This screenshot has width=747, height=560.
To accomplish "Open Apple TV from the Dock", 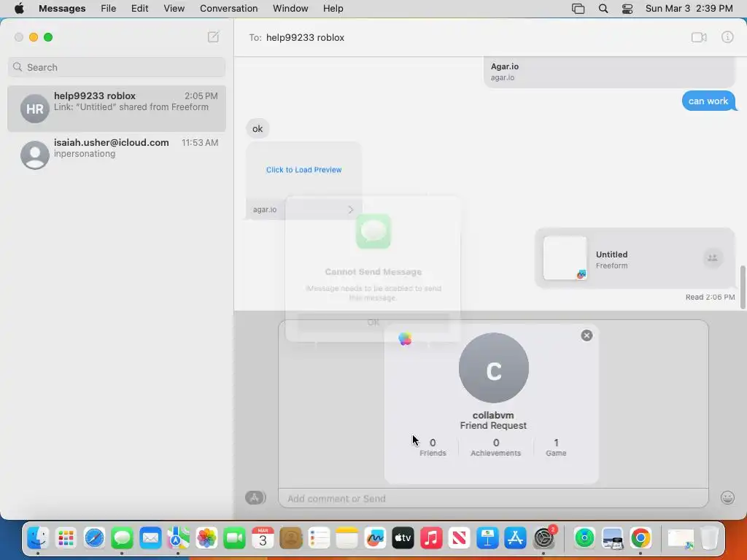I will (x=403, y=538).
